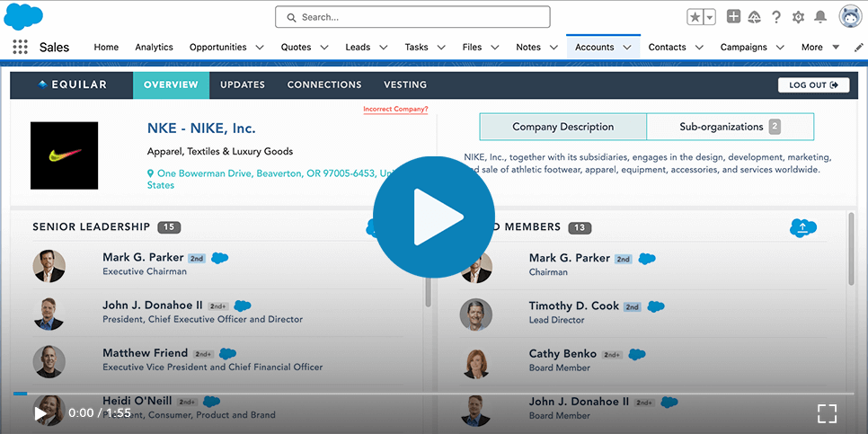868x434 pixels.
Task: Switch to the Vesting tab
Action: tap(405, 85)
